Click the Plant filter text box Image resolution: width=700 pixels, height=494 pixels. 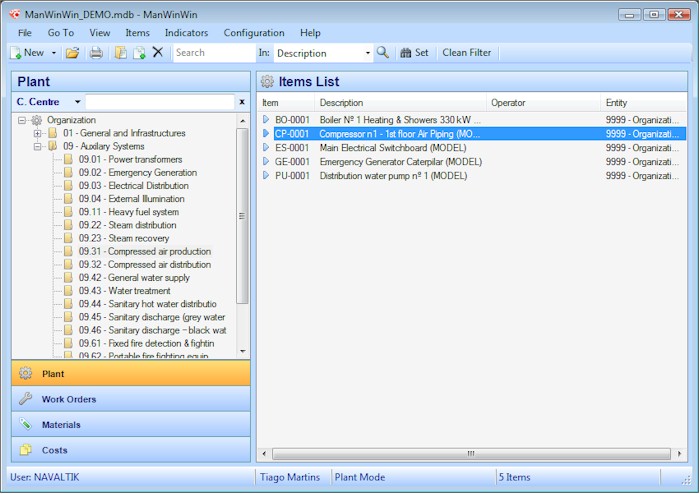point(159,102)
